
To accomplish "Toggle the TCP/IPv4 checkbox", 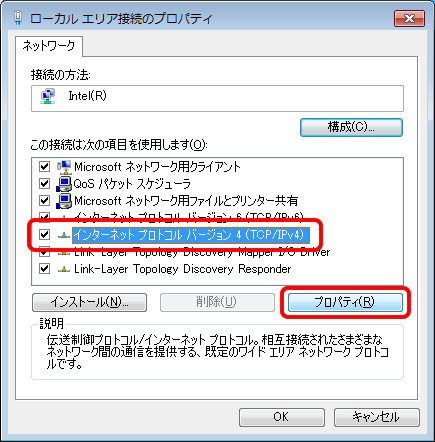I will [x=44, y=235].
